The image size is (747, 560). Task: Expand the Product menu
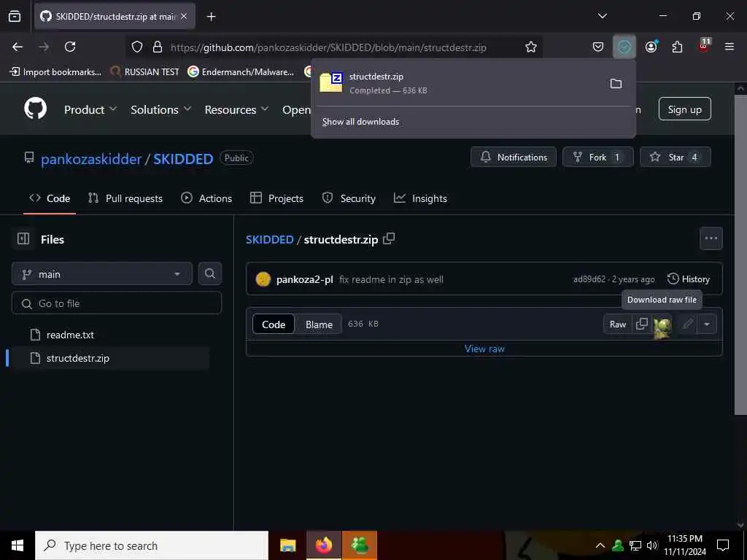90,109
